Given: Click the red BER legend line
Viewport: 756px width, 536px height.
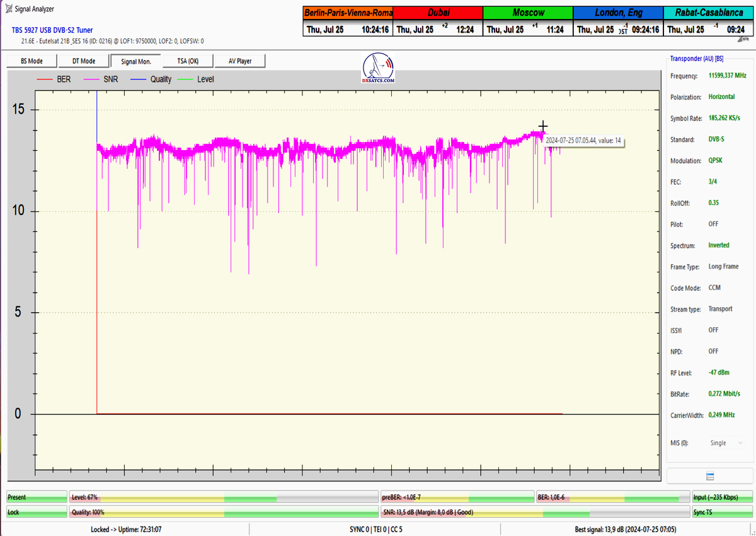Looking at the screenshot, I should (45, 79).
